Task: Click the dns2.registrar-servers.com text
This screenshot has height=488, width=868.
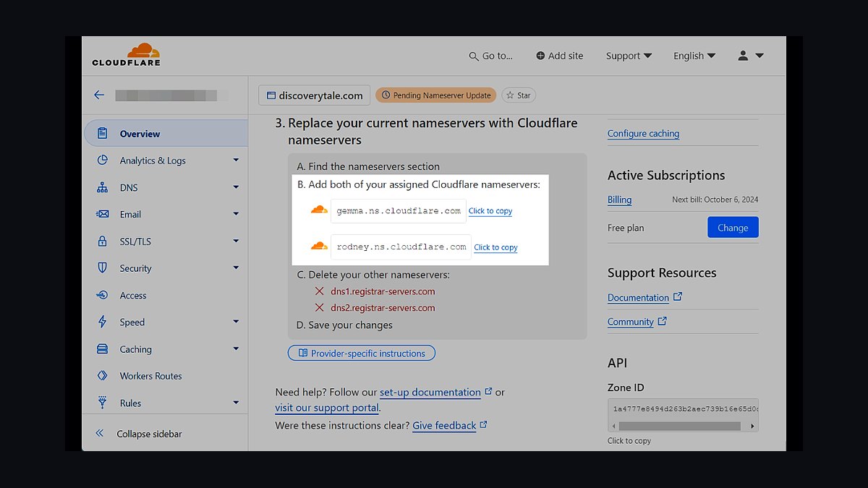Action: tap(383, 308)
